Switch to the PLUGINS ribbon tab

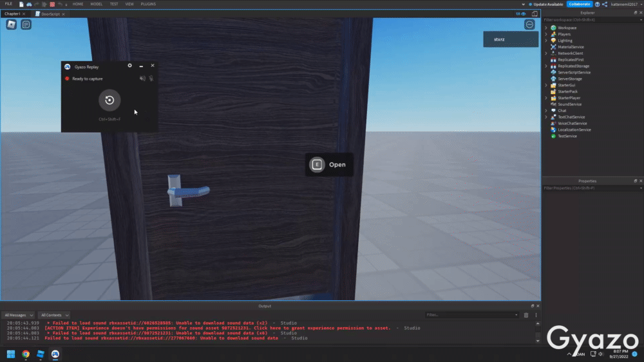pos(148,4)
